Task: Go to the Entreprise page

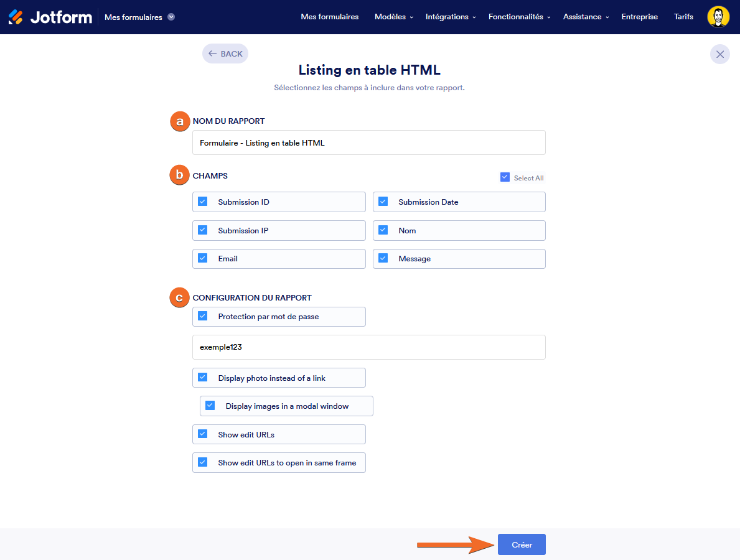Action: [x=639, y=17]
